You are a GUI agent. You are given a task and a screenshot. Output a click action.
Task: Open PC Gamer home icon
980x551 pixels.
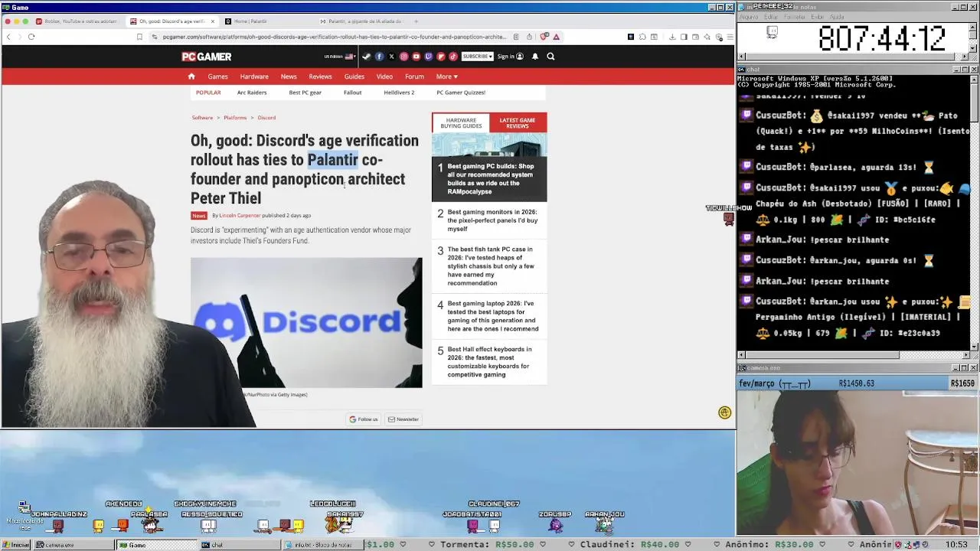click(x=191, y=77)
